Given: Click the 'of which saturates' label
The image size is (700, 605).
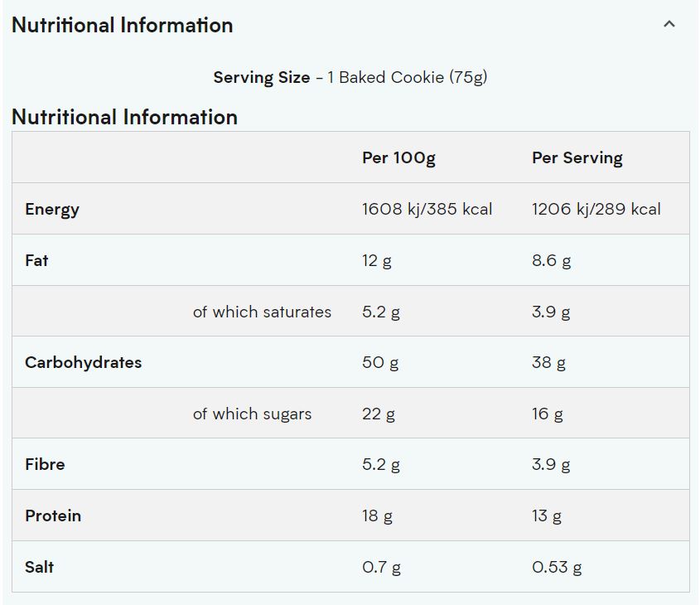Looking at the screenshot, I should [262, 312].
